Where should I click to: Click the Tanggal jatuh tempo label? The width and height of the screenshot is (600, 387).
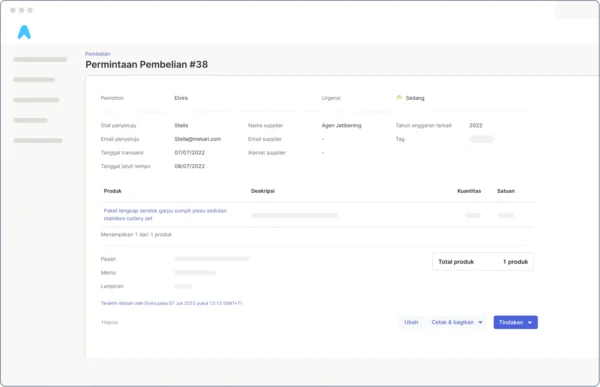pyautogui.click(x=126, y=166)
